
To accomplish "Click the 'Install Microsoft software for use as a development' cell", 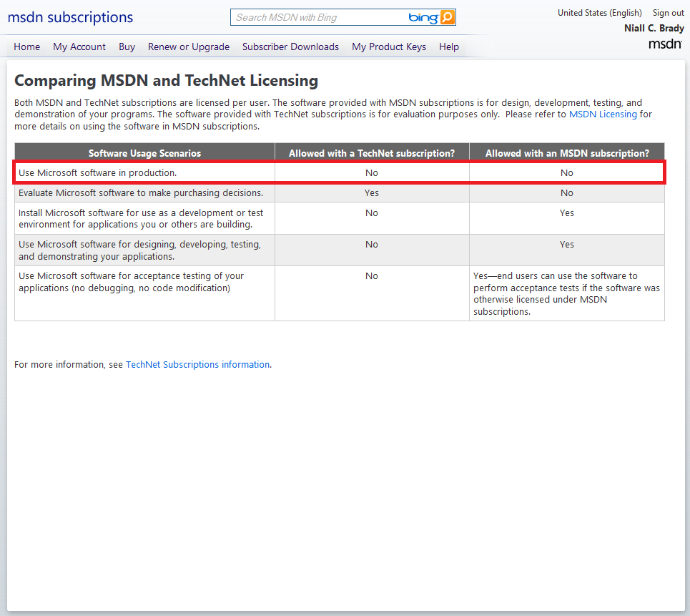I will (x=144, y=218).
